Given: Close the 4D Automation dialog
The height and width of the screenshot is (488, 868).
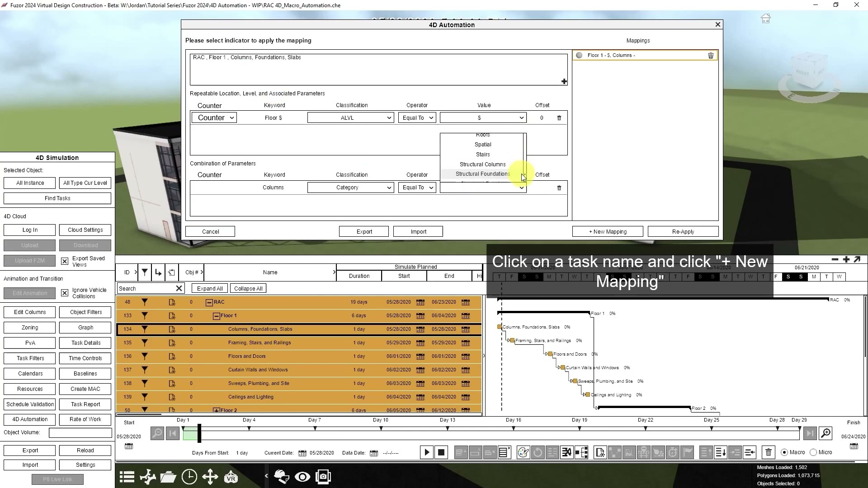Looking at the screenshot, I should point(717,24).
